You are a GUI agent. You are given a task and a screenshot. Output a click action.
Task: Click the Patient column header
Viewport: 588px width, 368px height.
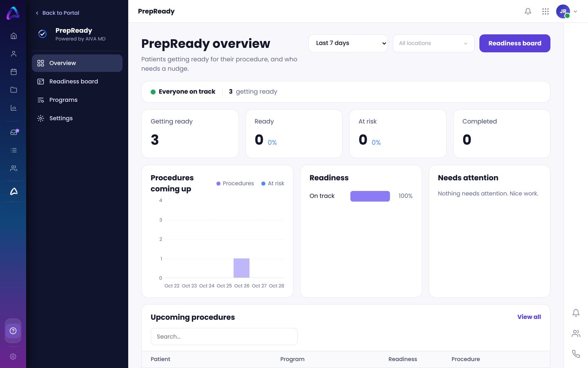[x=160, y=359]
